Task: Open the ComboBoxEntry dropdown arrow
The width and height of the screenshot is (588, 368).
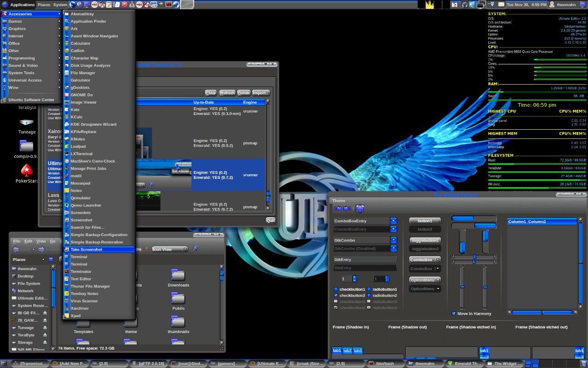Action: (x=393, y=221)
